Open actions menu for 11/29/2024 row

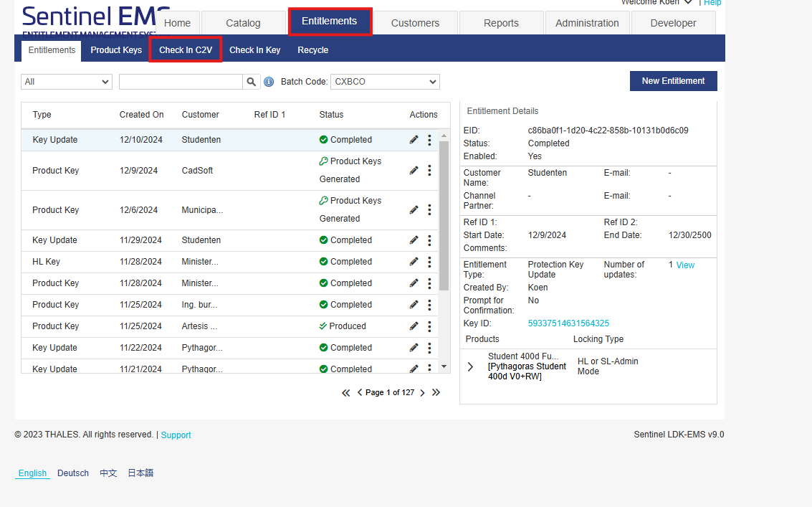429,240
